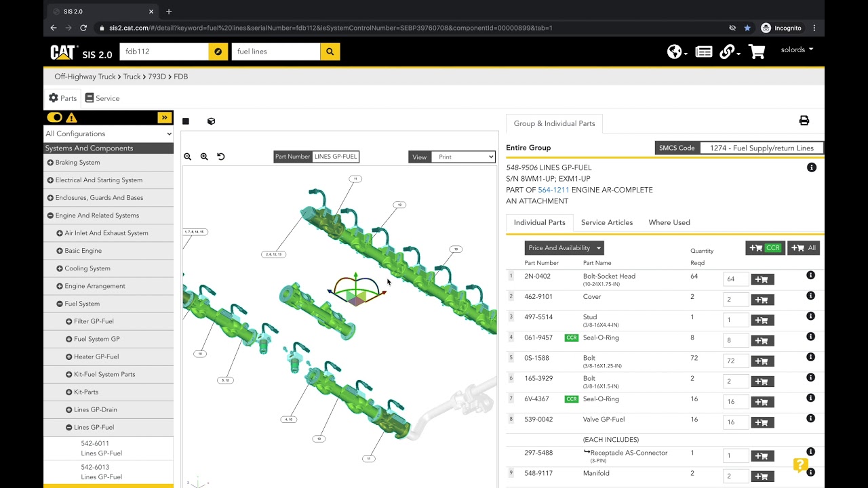
Task: Click the CAT logo in the header
Action: click(x=64, y=52)
